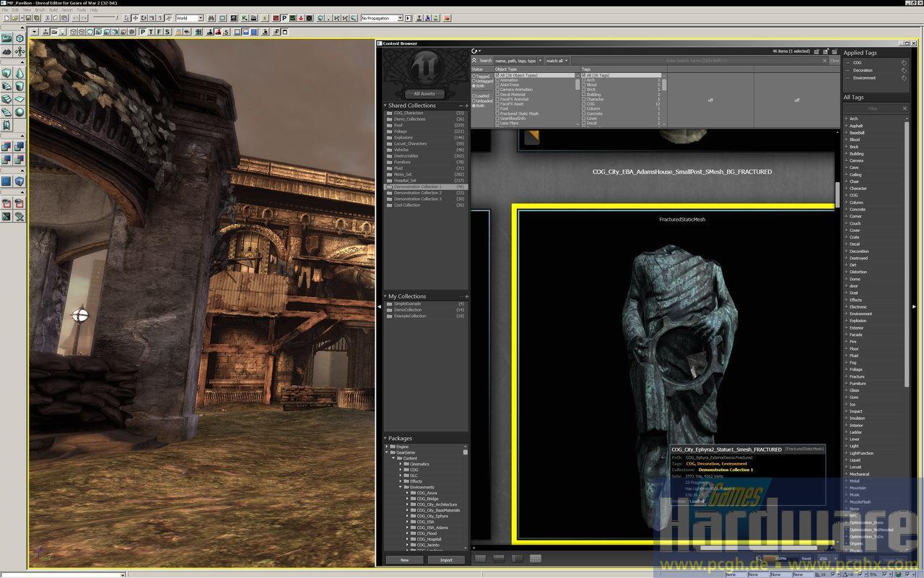Open the File menu
Image resolution: width=924 pixels, height=578 pixels.
(4, 10)
